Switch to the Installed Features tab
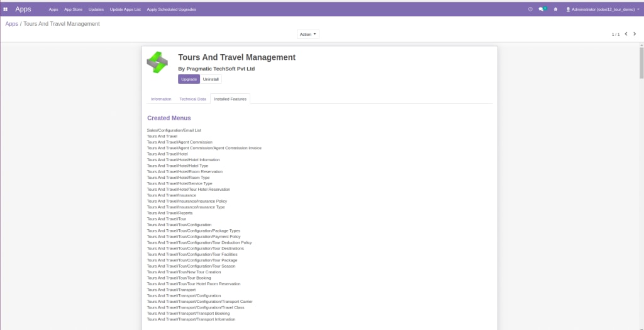The image size is (644, 330). point(230,99)
